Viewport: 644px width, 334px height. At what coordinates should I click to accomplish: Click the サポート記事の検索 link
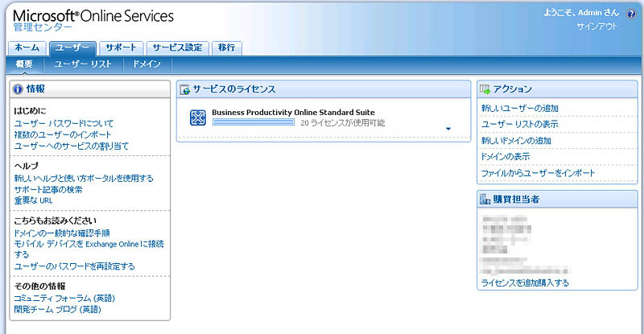click(x=48, y=189)
